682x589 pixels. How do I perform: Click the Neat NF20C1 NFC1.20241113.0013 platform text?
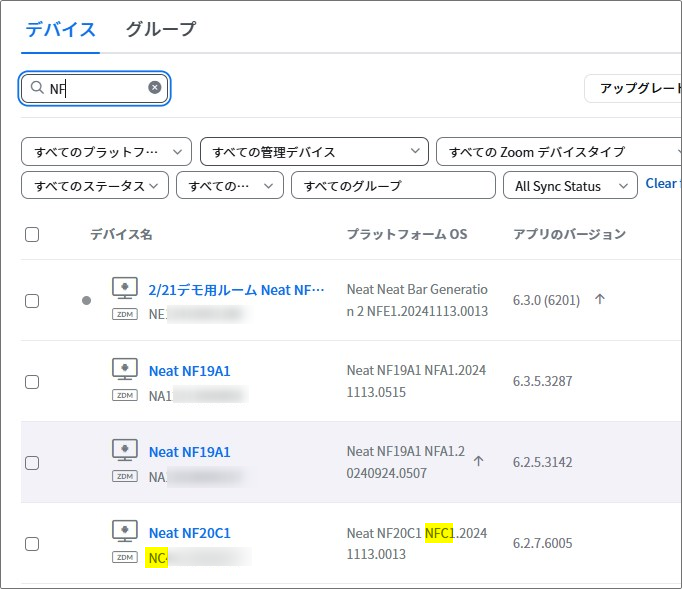417,543
